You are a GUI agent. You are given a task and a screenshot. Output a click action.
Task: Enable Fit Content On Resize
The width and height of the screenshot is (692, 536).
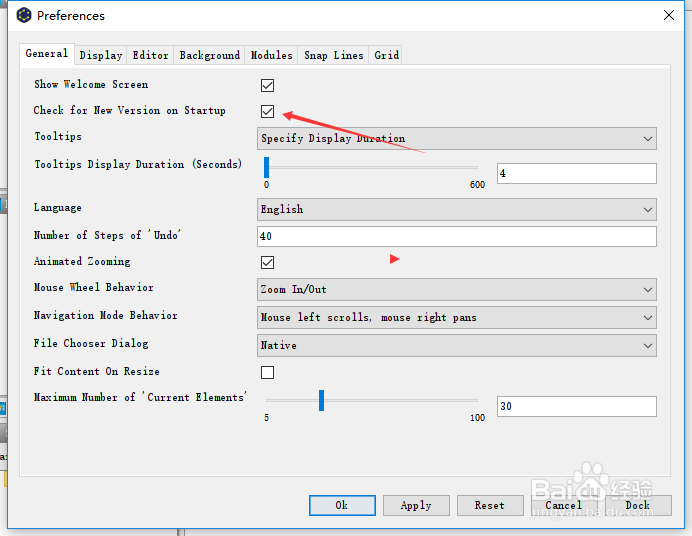pyautogui.click(x=267, y=372)
